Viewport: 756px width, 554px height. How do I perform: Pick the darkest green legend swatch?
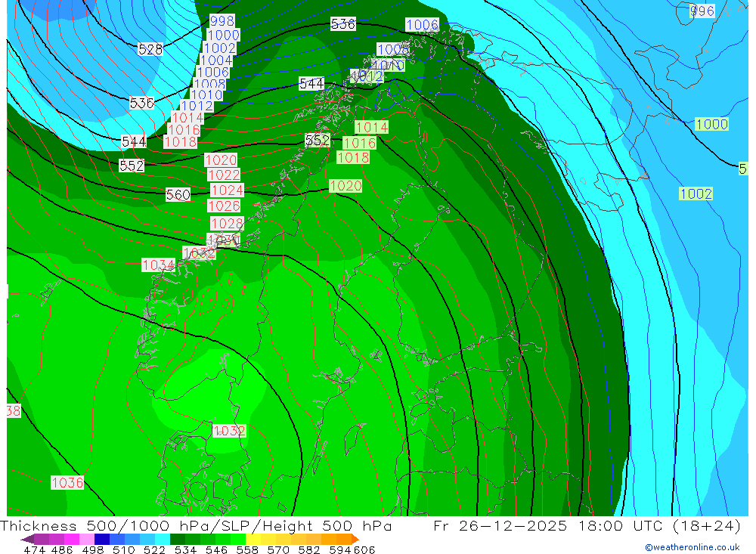178,539
